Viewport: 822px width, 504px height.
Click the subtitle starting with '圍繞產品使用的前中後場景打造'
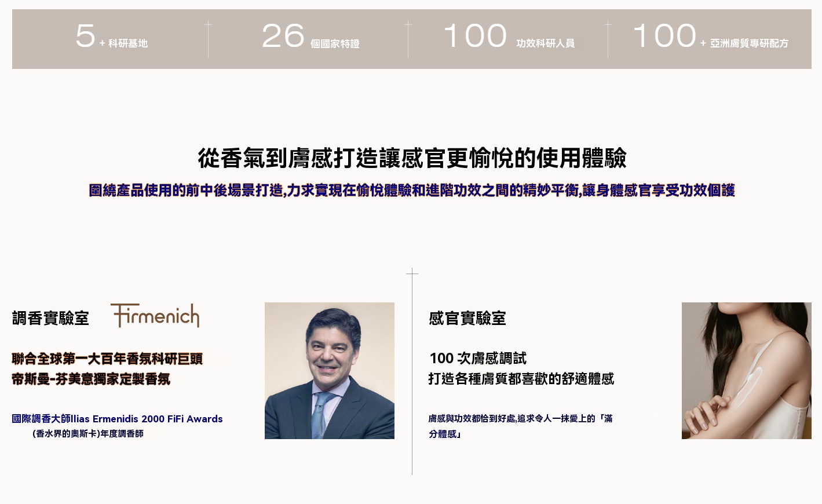(412, 191)
